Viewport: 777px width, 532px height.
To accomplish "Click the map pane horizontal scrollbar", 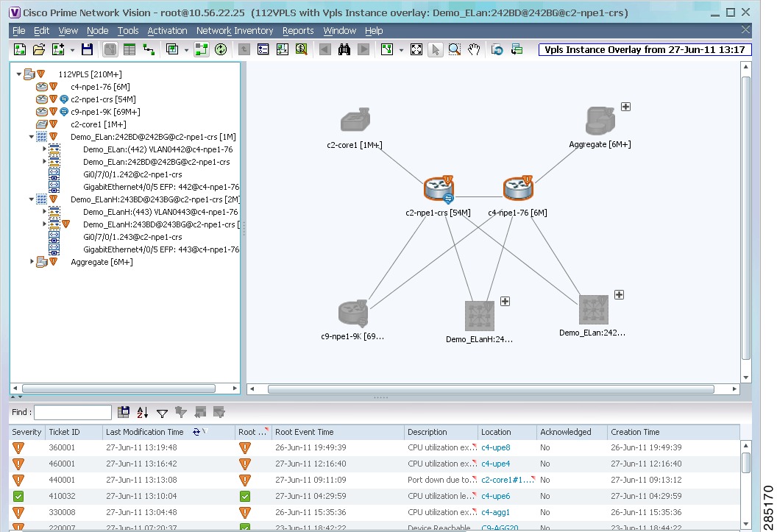I will point(491,389).
